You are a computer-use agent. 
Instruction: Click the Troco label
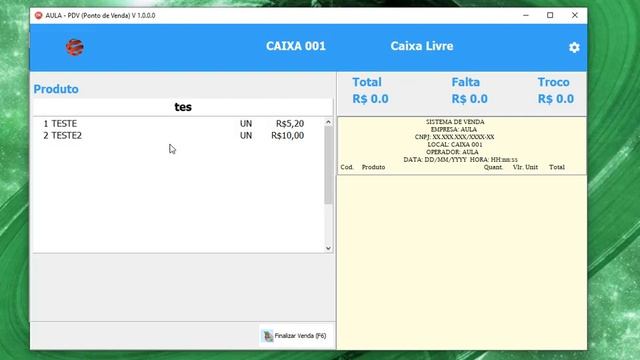coord(553,82)
